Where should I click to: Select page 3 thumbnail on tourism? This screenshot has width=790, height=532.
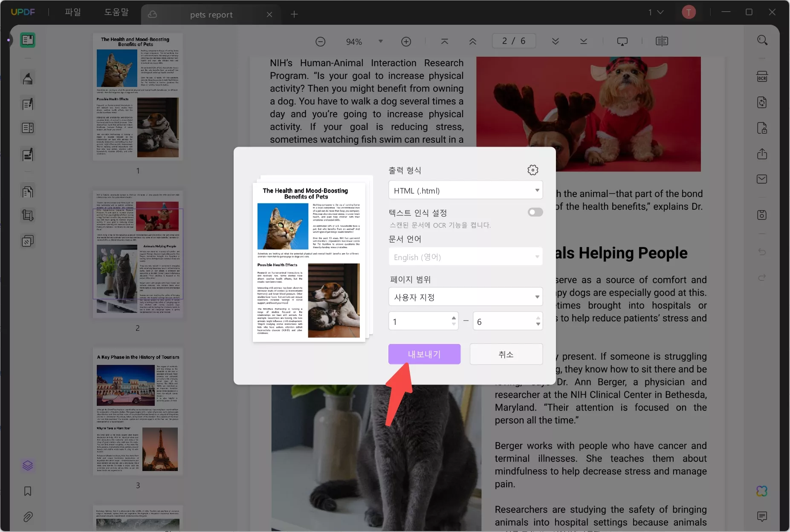click(138, 412)
